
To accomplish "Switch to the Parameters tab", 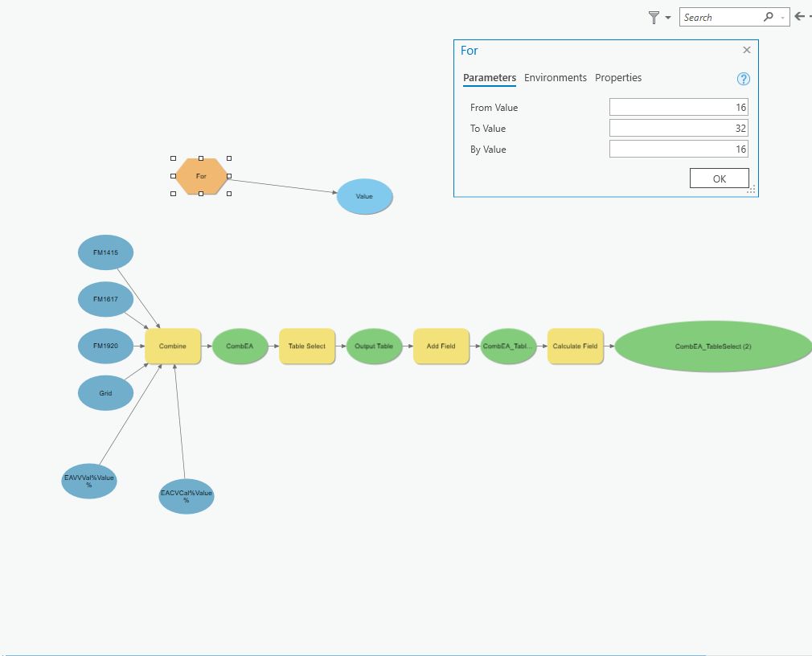I will pyautogui.click(x=490, y=78).
